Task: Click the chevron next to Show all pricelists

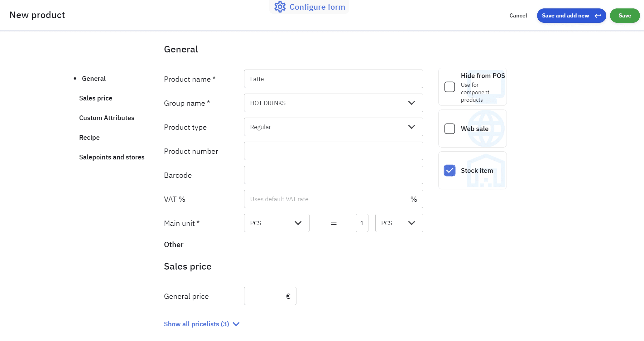Action: coord(236,324)
